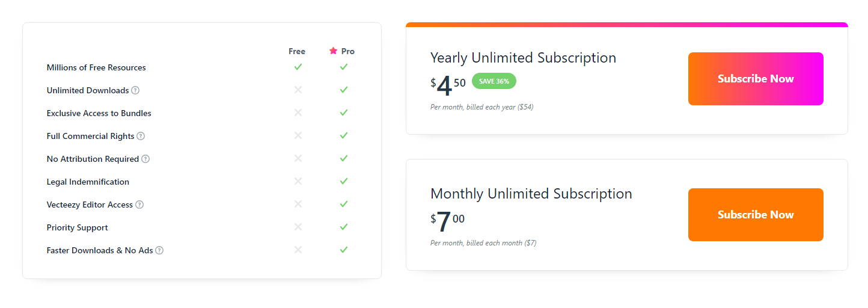
Task: Click the pink Pro star icon
Action: [x=334, y=51]
